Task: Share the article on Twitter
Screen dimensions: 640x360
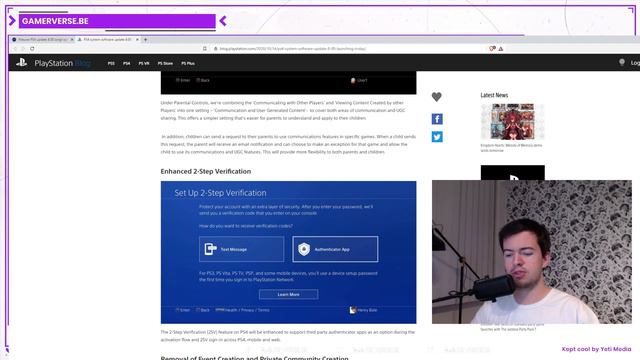Action: [x=437, y=137]
